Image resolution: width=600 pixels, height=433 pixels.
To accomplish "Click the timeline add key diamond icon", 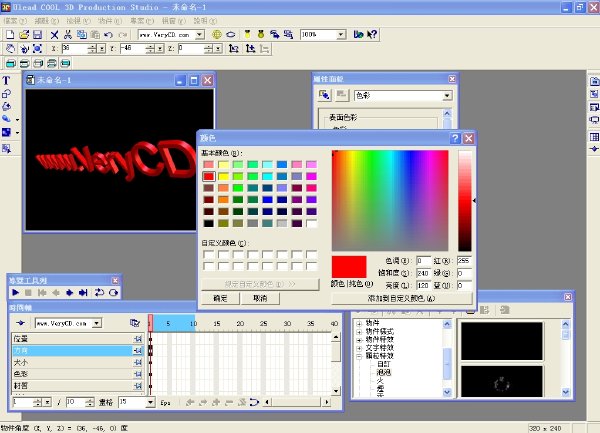I will [21, 323].
